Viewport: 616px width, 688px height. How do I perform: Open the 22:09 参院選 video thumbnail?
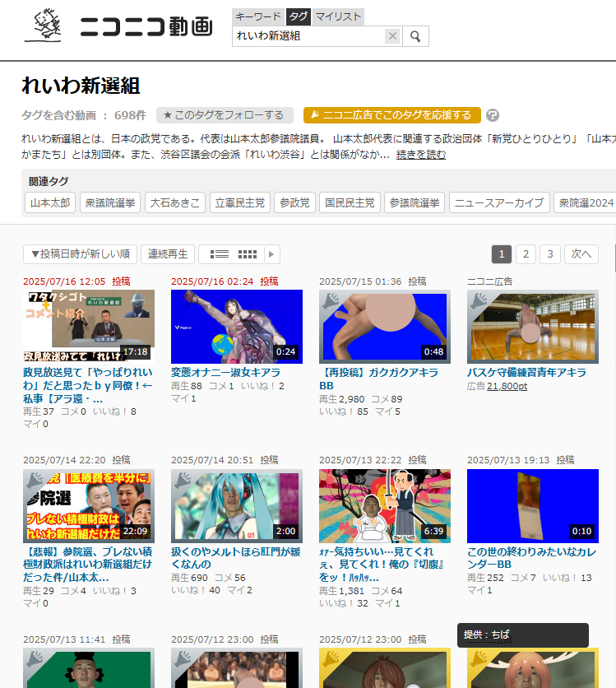pos(89,506)
